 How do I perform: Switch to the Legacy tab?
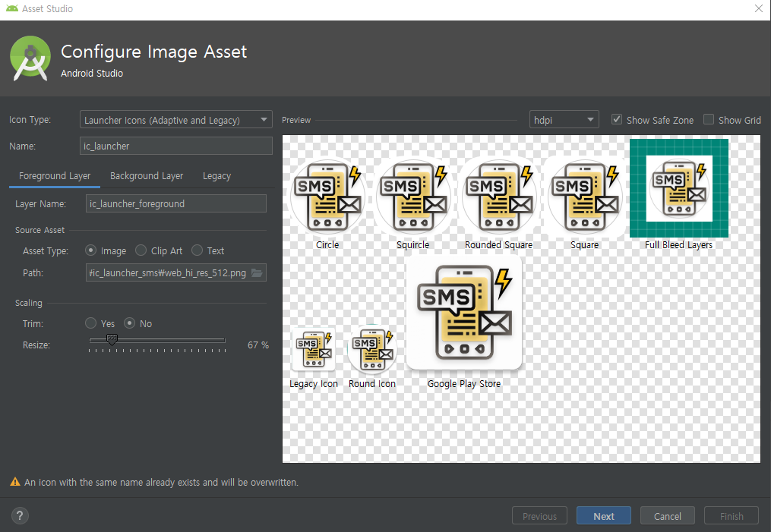click(216, 176)
